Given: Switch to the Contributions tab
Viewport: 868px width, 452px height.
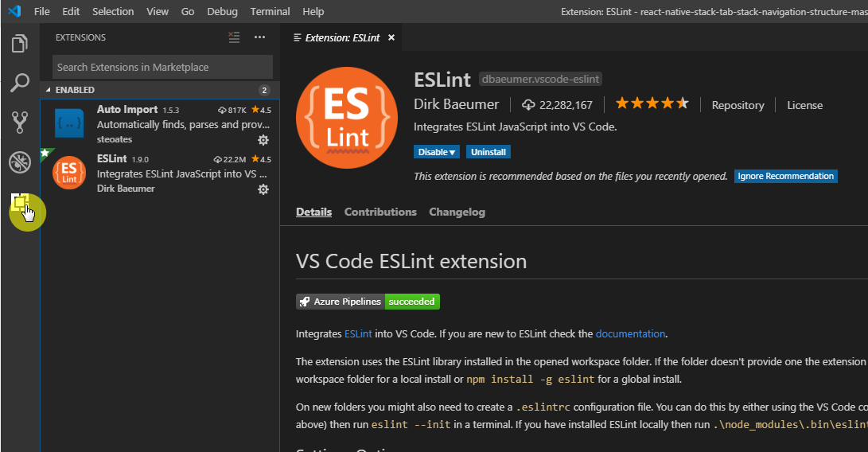Looking at the screenshot, I should (380, 212).
